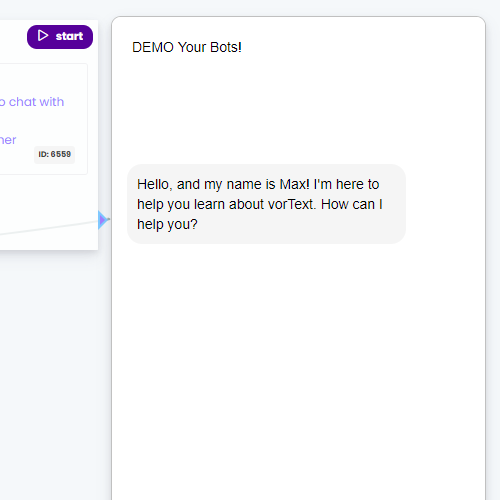Click the name "Max!" in the chat message
This screenshot has height=500, width=500.
pyautogui.click(x=295, y=184)
